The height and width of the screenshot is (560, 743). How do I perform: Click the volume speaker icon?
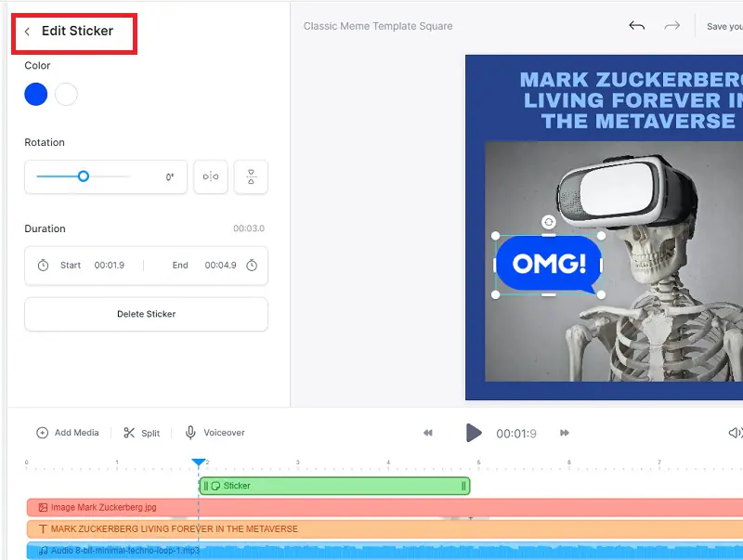[736, 433]
